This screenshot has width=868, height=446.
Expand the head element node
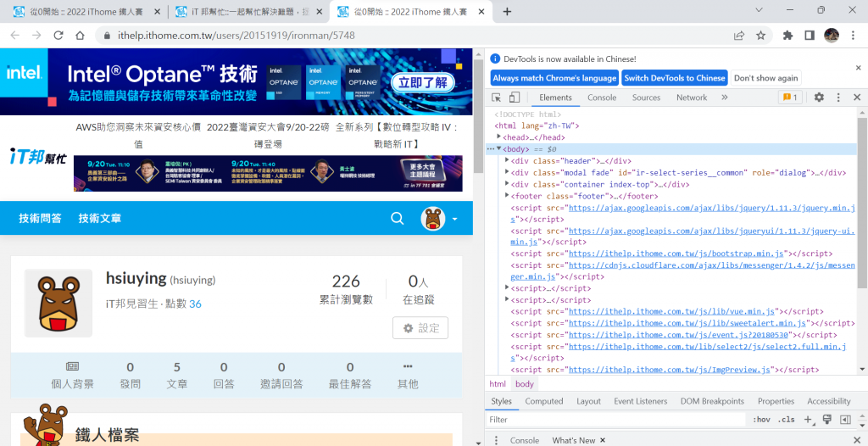[x=498, y=137]
